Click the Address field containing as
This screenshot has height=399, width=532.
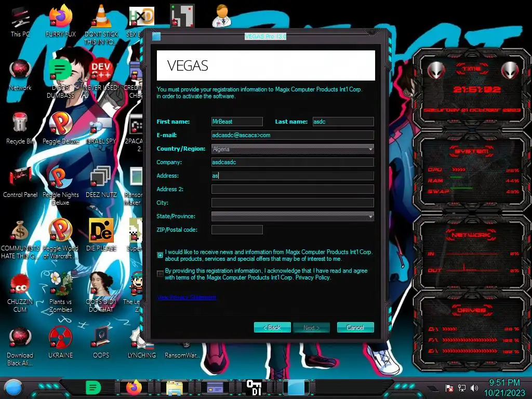point(292,176)
